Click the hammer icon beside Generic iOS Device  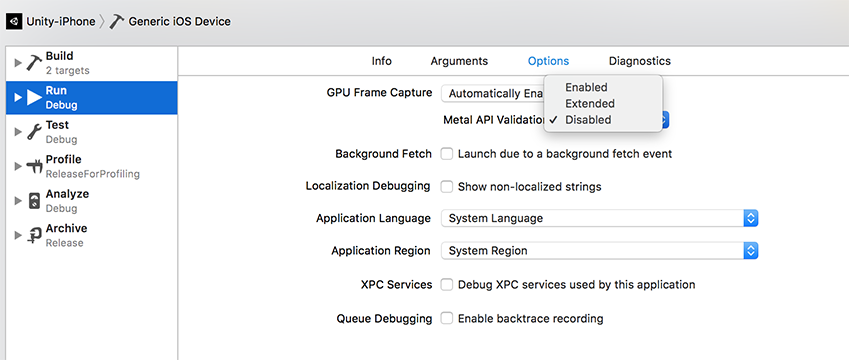pyautogui.click(x=116, y=22)
